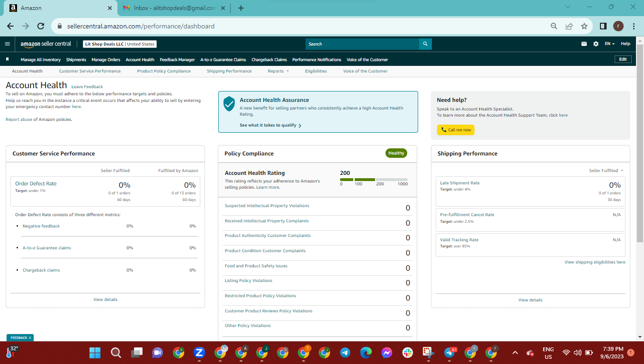Click the bookmark flag icon before Manage All Inventory
This screenshot has height=364, width=644.
tap(7, 59)
